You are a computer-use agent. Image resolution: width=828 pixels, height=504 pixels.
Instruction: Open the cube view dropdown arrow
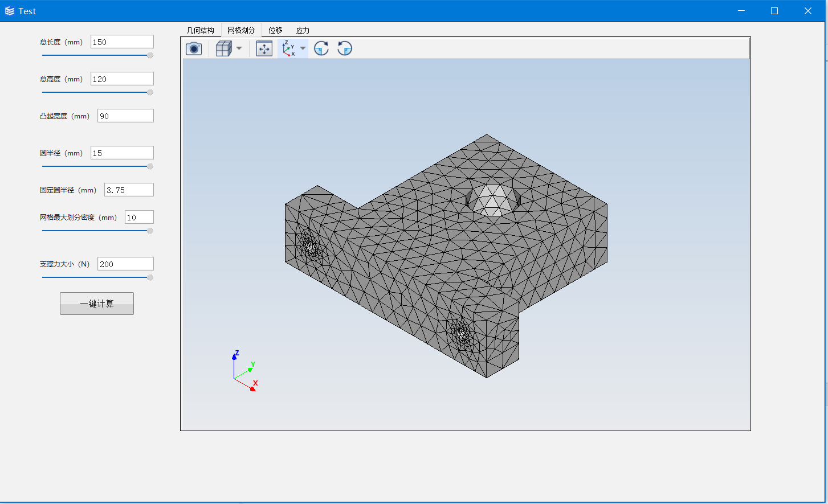(x=239, y=48)
